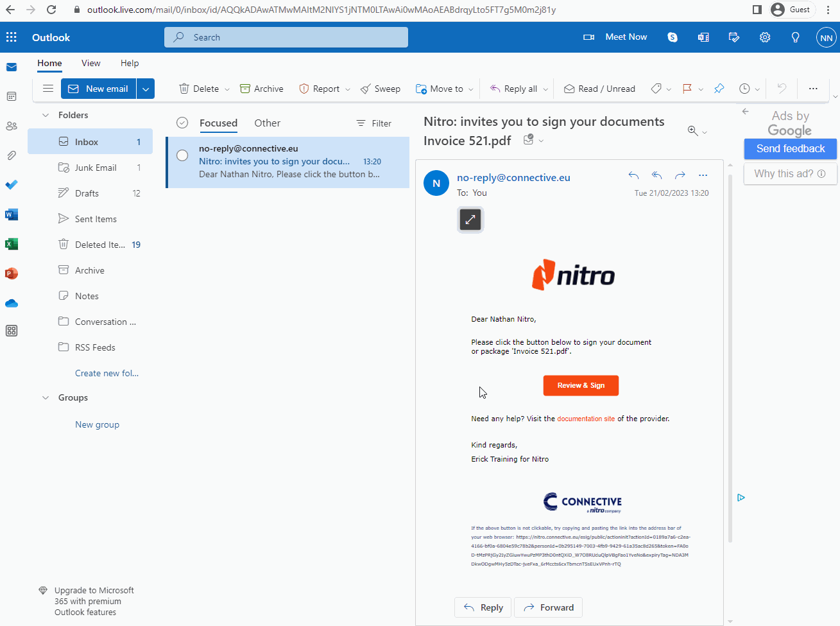Open the Excel app in sidebar

pos(12,244)
